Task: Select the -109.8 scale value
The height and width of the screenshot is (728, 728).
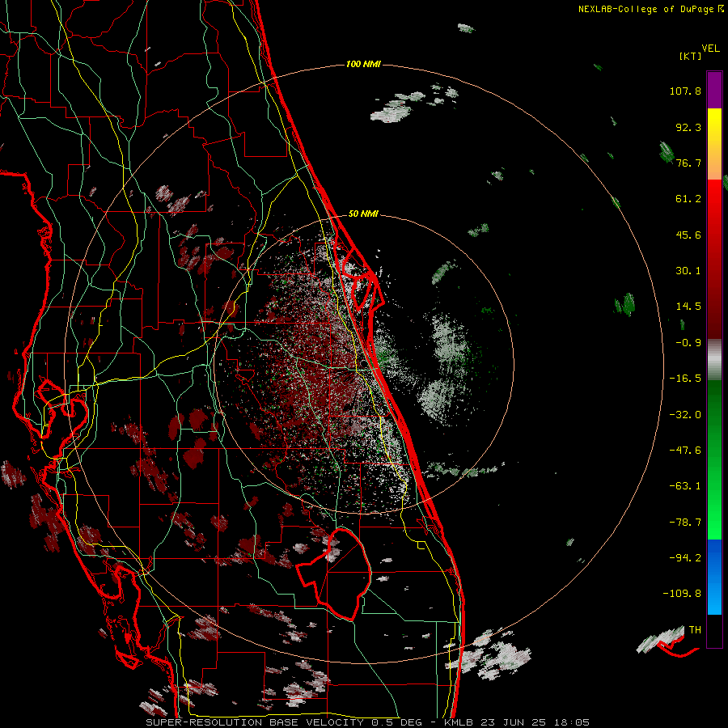Action: pos(682,594)
